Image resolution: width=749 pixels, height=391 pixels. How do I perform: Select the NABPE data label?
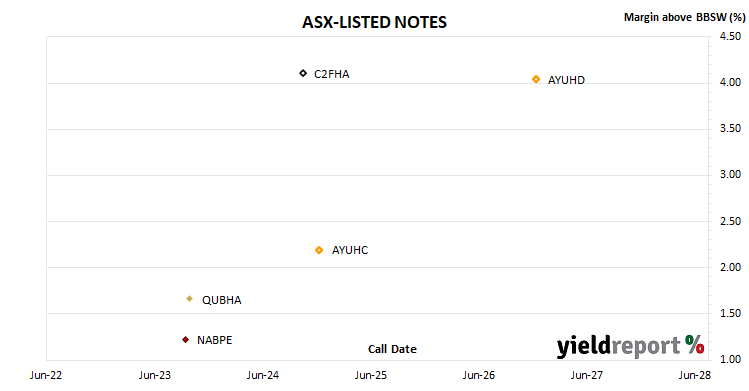[214, 340]
